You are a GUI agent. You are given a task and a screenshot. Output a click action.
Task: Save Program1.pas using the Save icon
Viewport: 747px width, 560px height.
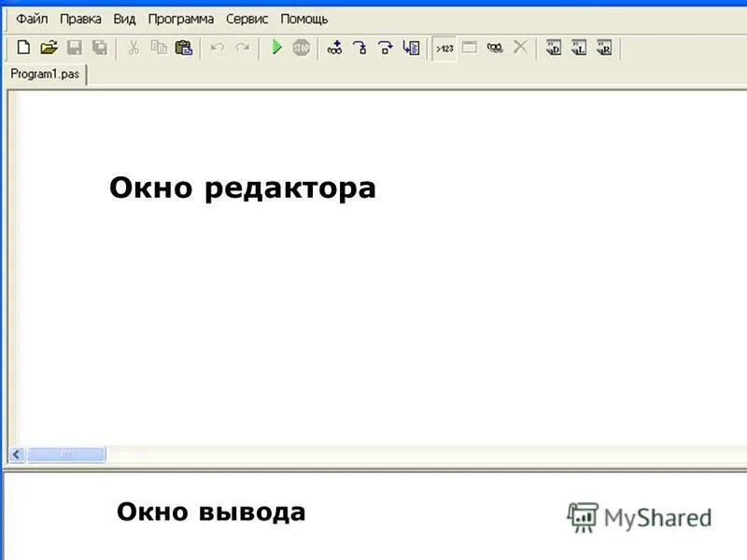pyautogui.click(x=74, y=48)
